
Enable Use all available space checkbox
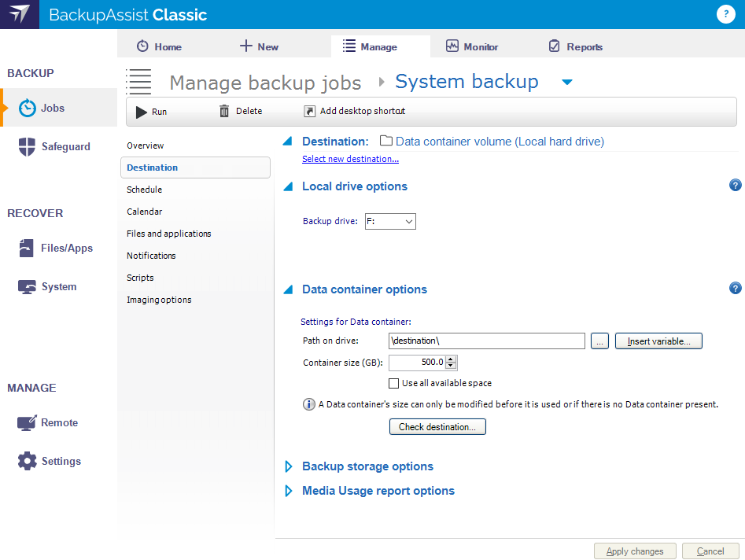(393, 383)
